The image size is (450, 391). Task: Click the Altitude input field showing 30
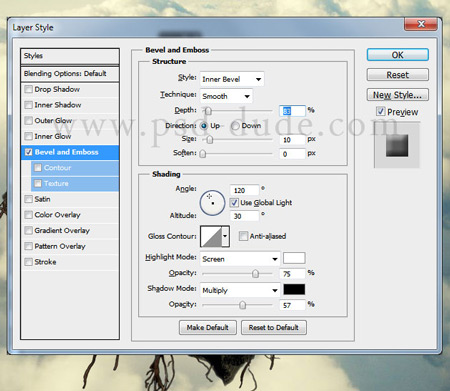click(x=245, y=216)
